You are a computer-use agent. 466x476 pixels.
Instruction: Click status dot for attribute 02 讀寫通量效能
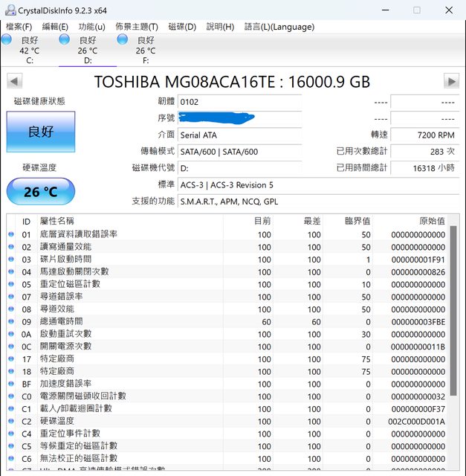coord(11,246)
